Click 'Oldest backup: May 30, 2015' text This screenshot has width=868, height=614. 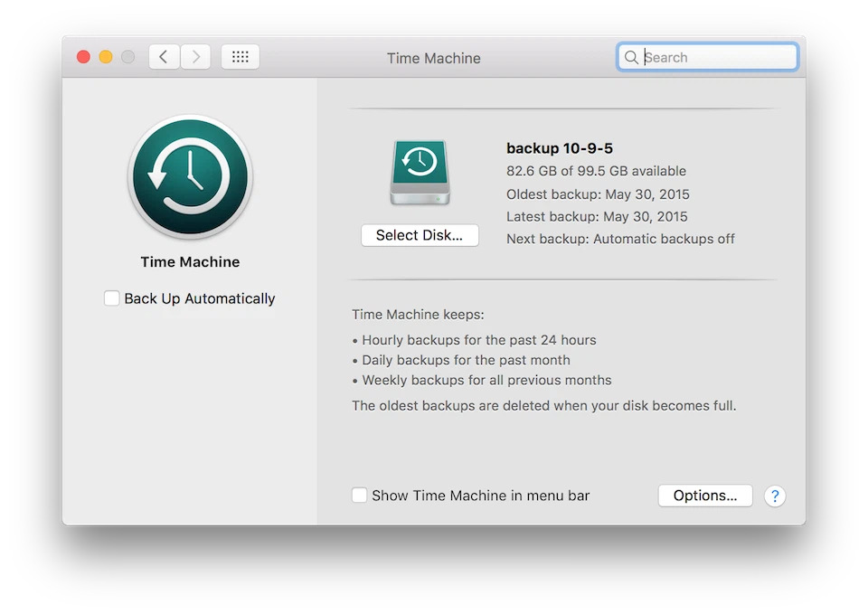tap(598, 194)
